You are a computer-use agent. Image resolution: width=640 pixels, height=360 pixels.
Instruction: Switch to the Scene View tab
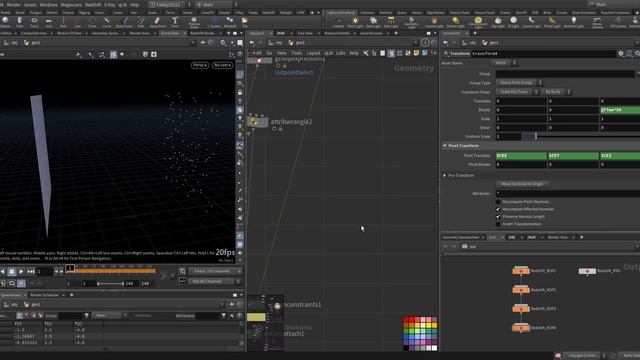170,33
